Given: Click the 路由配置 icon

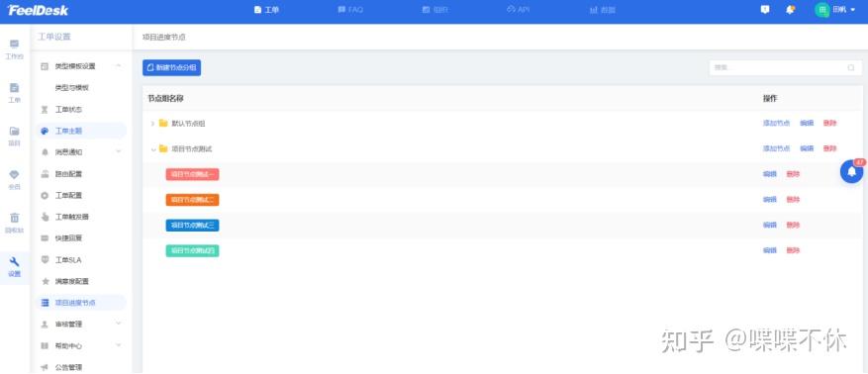Looking at the screenshot, I should click(x=45, y=174).
